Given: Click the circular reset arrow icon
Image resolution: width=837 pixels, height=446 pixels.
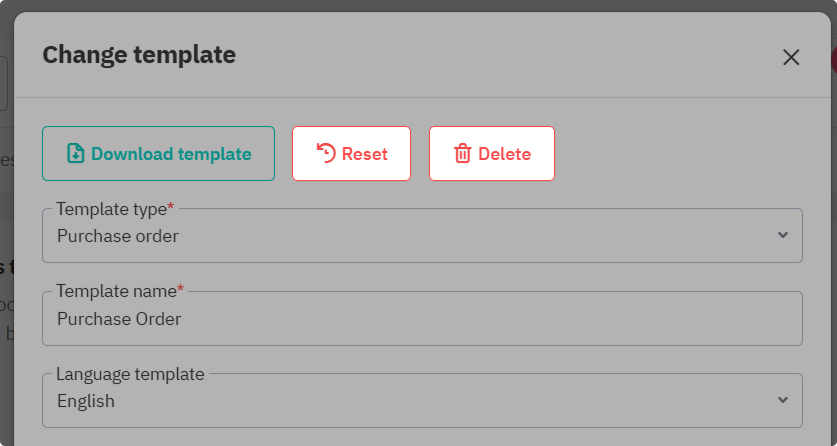Looking at the screenshot, I should (x=326, y=153).
